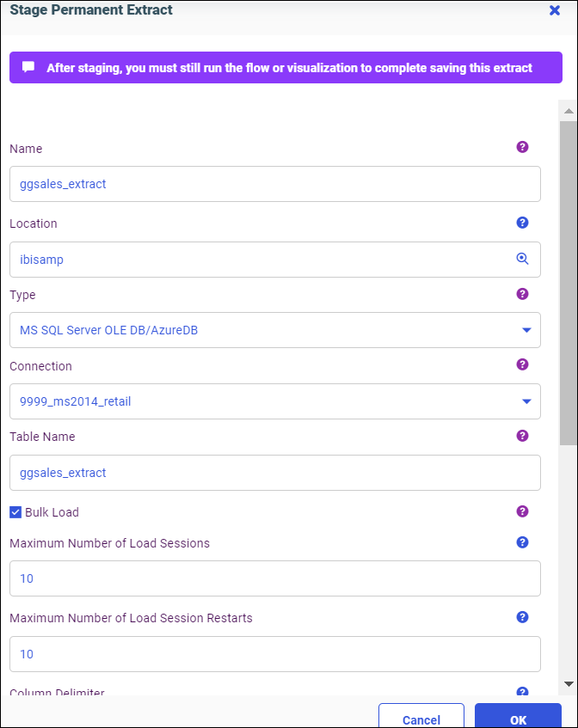Open the Connection dropdown

coord(526,401)
